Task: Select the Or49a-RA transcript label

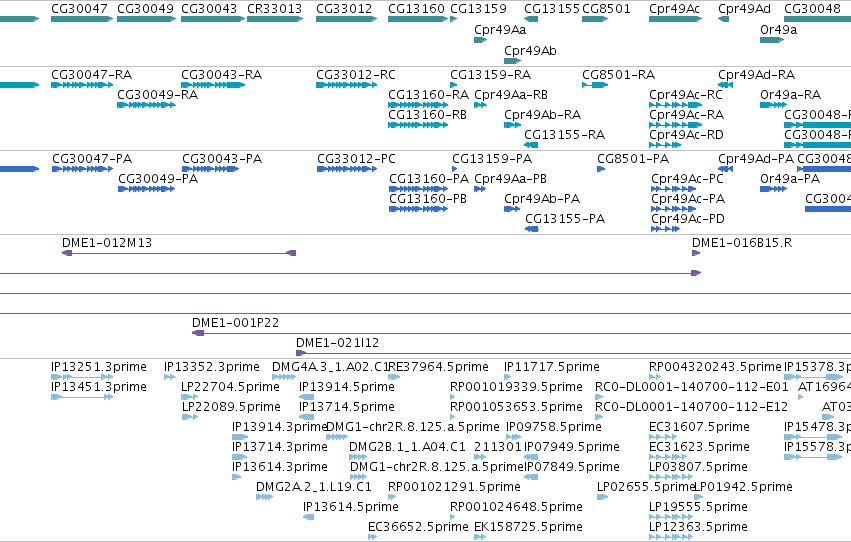Action: point(791,95)
